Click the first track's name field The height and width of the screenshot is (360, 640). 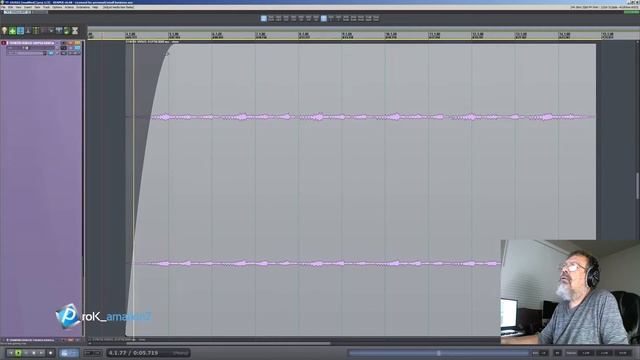pyautogui.click(x=31, y=43)
